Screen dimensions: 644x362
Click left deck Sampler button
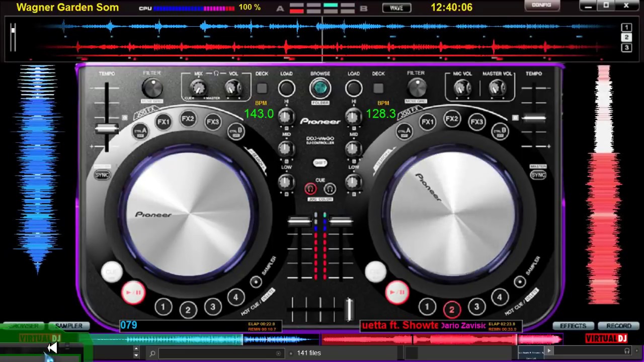coord(256,282)
